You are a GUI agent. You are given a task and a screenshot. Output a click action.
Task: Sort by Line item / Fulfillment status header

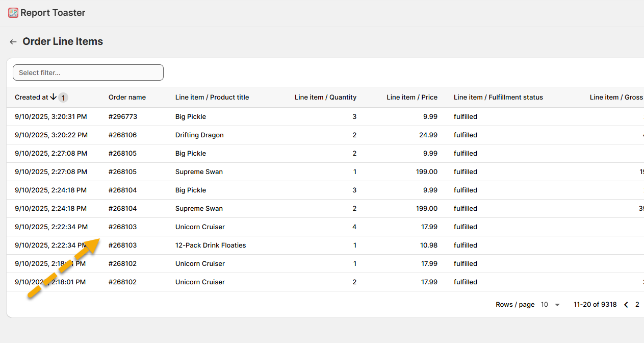tap(498, 97)
